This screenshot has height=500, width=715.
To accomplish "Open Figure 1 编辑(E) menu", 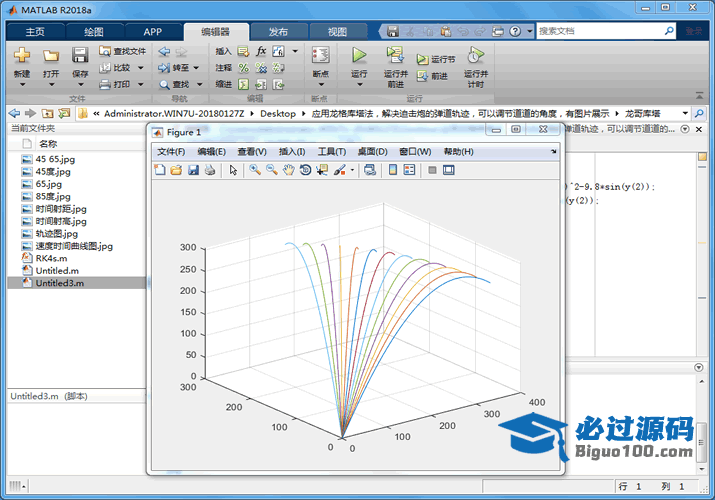I will coord(211,152).
